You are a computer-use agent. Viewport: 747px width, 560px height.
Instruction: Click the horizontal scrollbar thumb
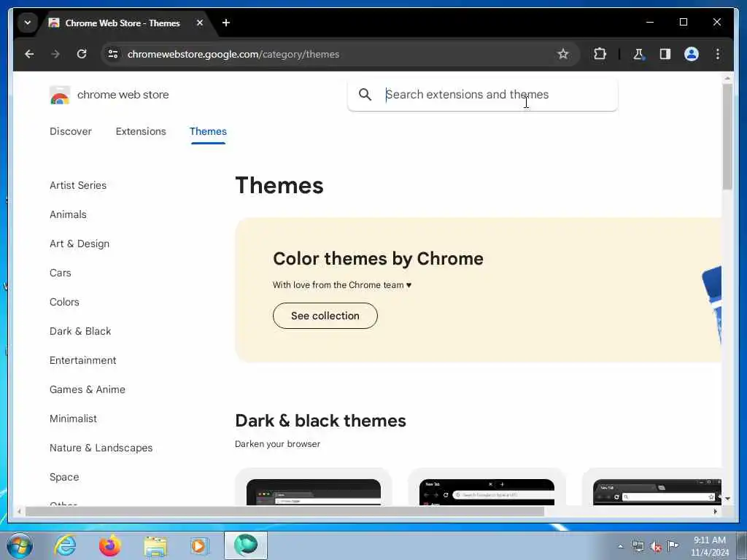(x=285, y=511)
